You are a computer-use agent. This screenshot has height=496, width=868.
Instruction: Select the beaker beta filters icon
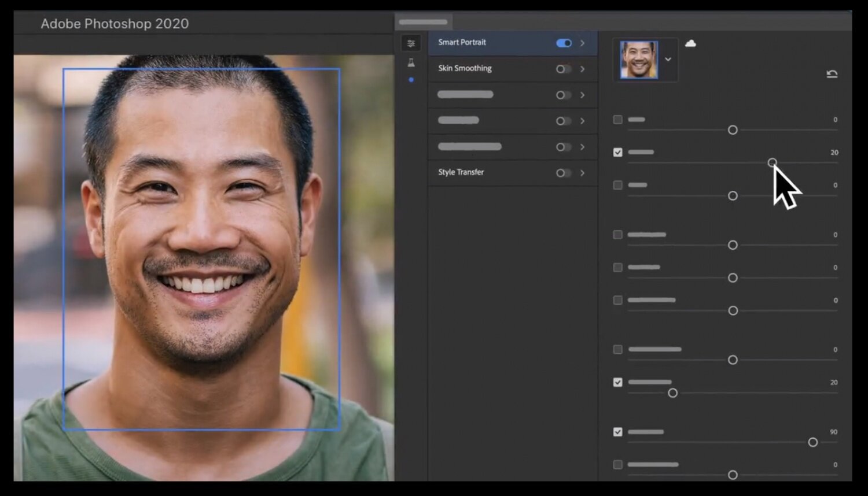coord(411,63)
